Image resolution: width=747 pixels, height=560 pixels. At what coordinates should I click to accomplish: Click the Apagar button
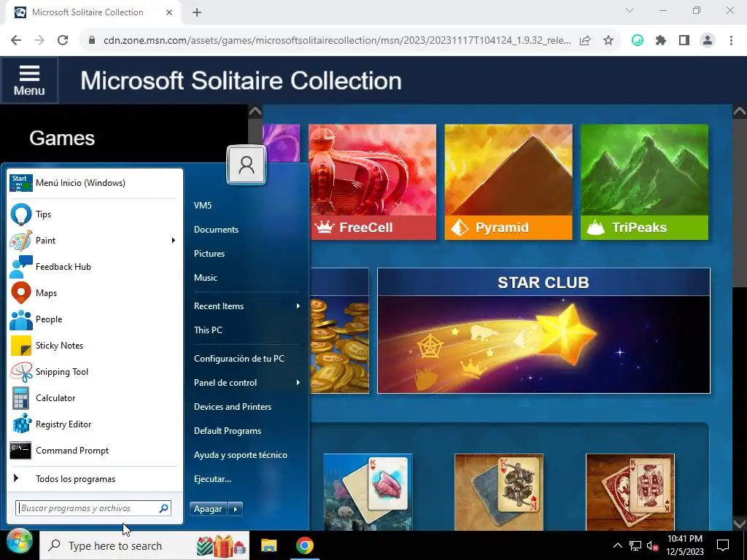(208, 509)
